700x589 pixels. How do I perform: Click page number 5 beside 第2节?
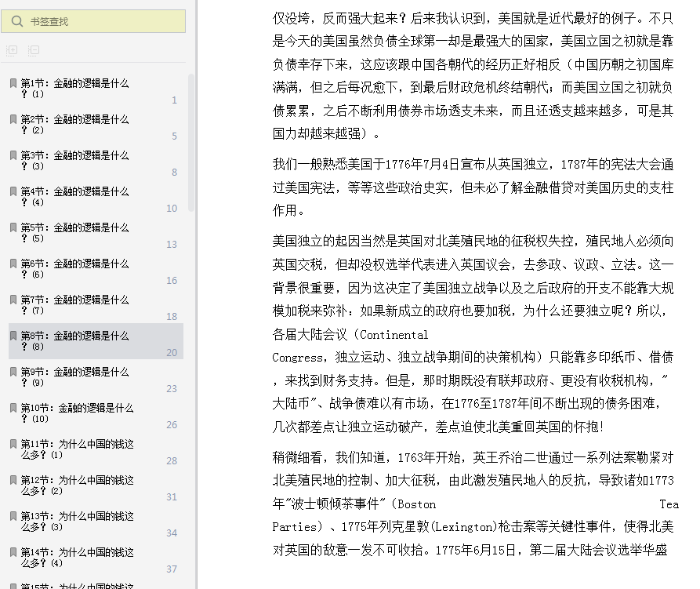[x=175, y=136]
